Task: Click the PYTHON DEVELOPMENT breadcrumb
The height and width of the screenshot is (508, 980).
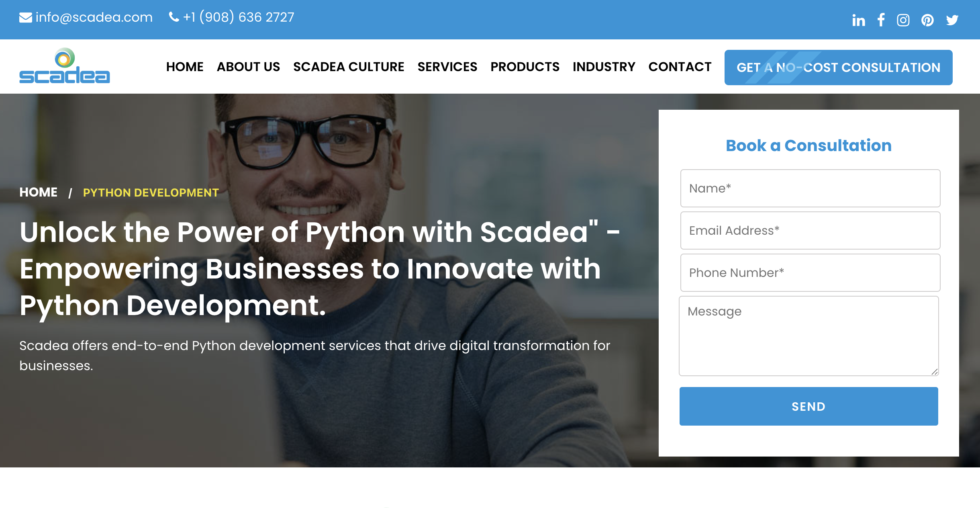Action: pos(151,193)
